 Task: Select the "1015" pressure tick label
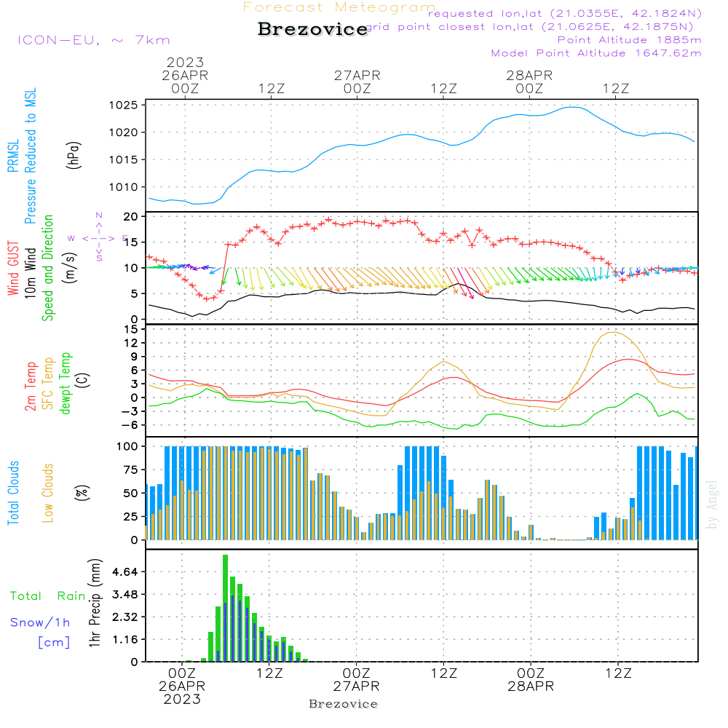[x=124, y=159]
